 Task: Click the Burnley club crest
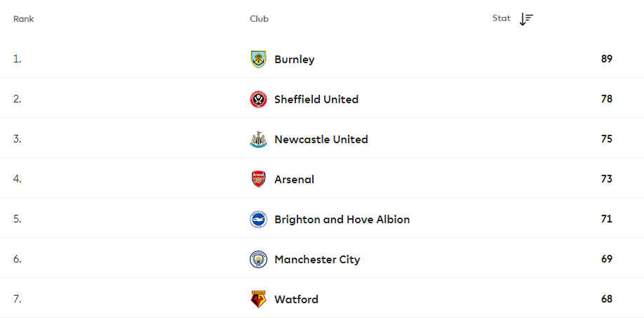click(x=258, y=59)
